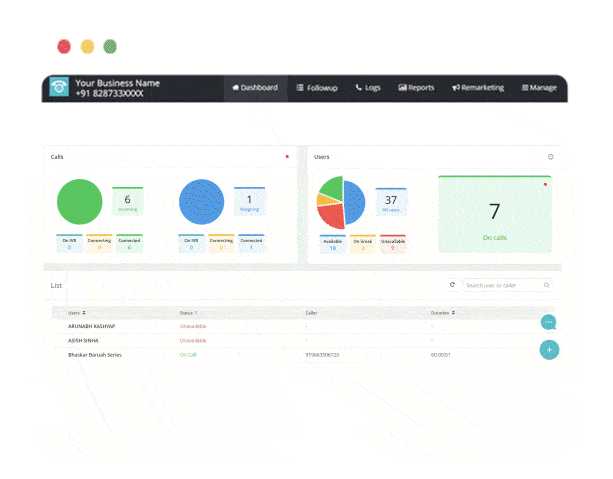Filter list by Status column
Screen dimensions: 613x479
187,312
